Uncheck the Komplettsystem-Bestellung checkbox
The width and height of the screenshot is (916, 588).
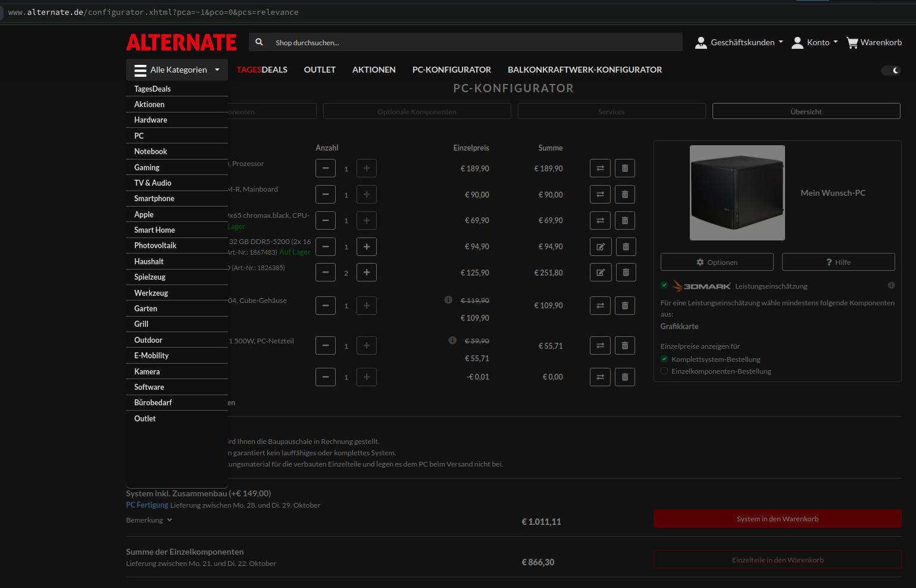tap(664, 359)
